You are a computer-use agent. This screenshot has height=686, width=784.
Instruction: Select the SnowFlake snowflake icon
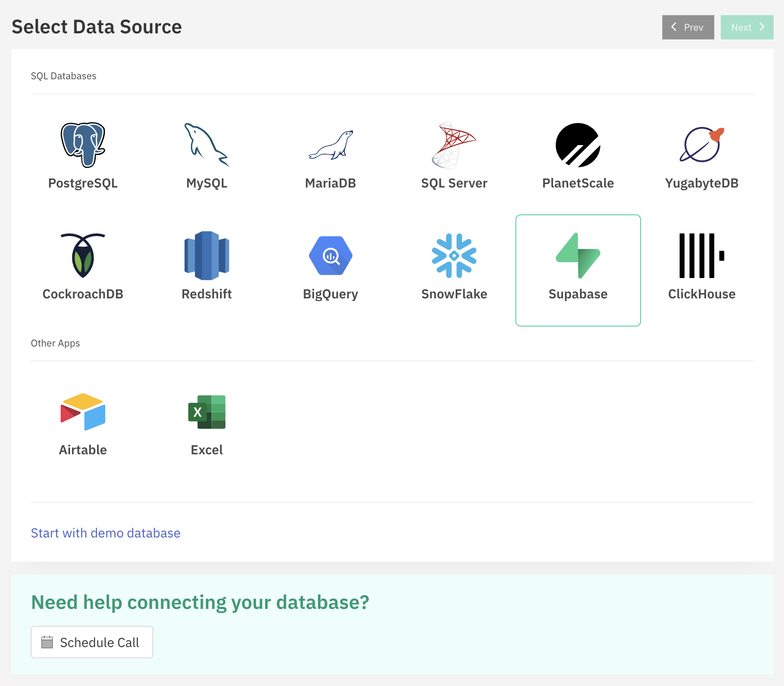[454, 256]
